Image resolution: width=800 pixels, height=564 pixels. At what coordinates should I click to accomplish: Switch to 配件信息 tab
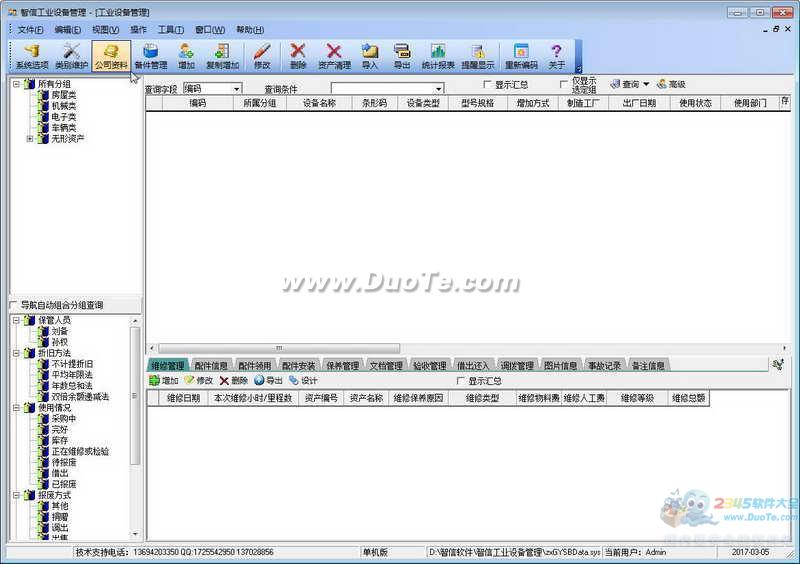pos(211,365)
